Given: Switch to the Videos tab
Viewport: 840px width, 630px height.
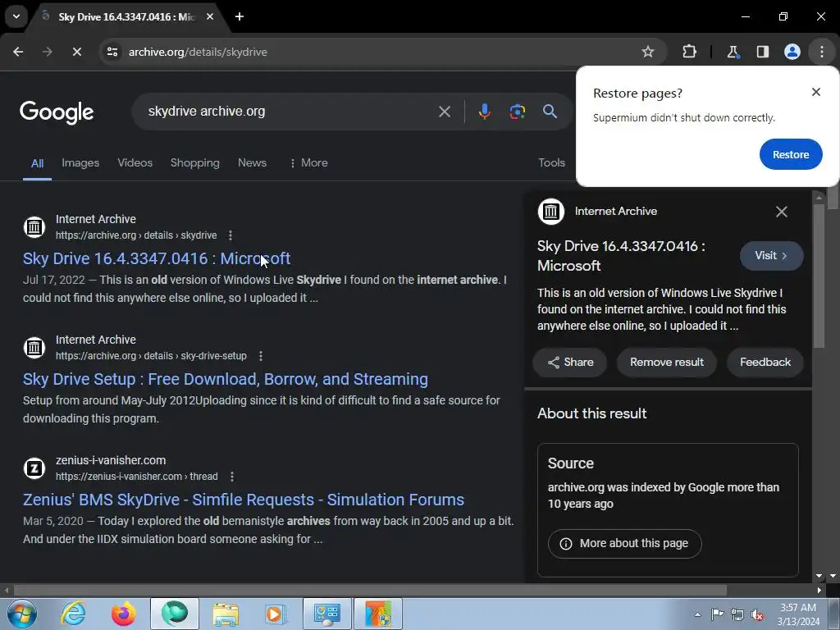Looking at the screenshot, I should pos(135,163).
